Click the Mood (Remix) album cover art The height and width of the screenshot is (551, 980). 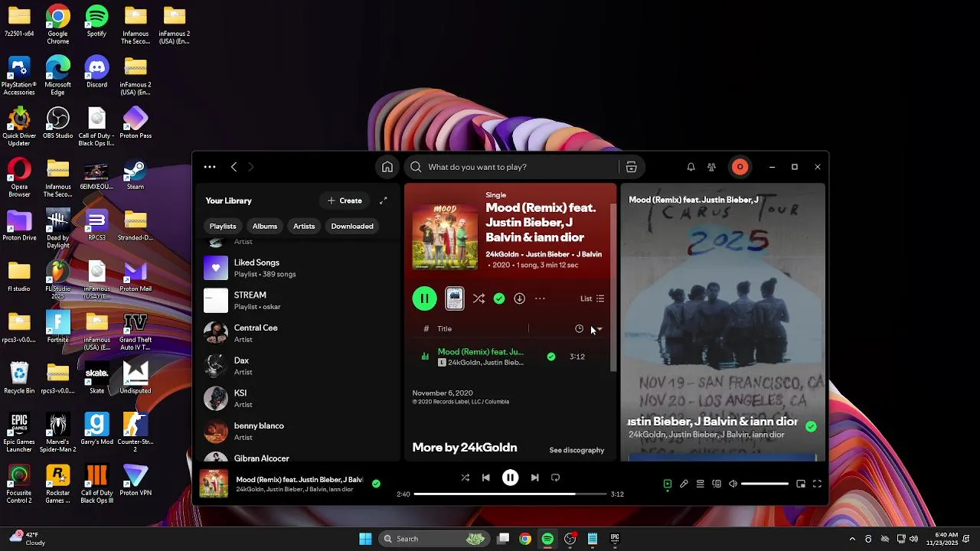coord(445,236)
